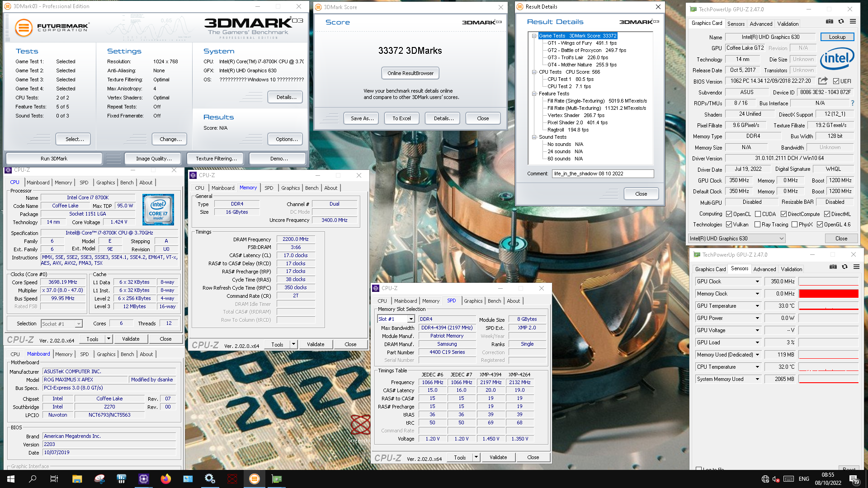Click the GPU-Z refresh icon
This screenshot has width=868, height=488.
tap(841, 22)
